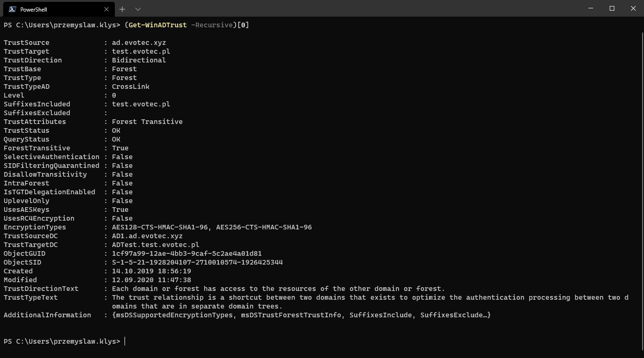This screenshot has width=644, height=358.
Task: Close the Windows Terminal window
Action: click(x=633, y=8)
